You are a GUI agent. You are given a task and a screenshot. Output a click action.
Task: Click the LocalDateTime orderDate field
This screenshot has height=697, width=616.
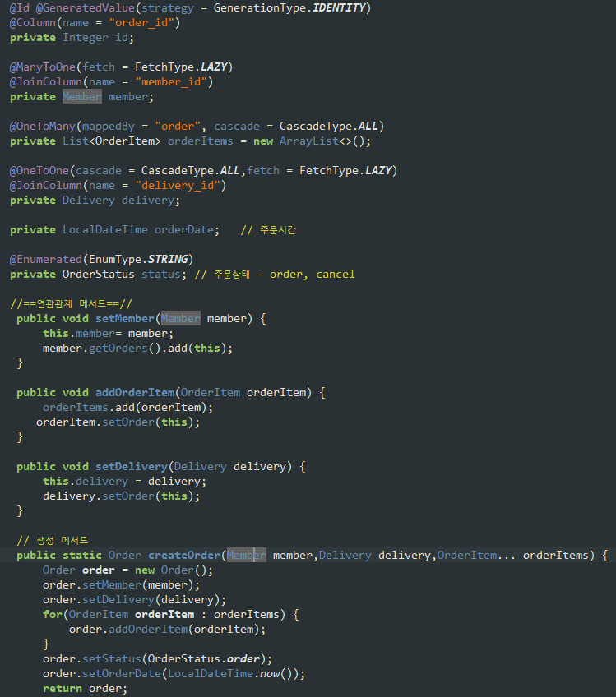click(115, 230)
